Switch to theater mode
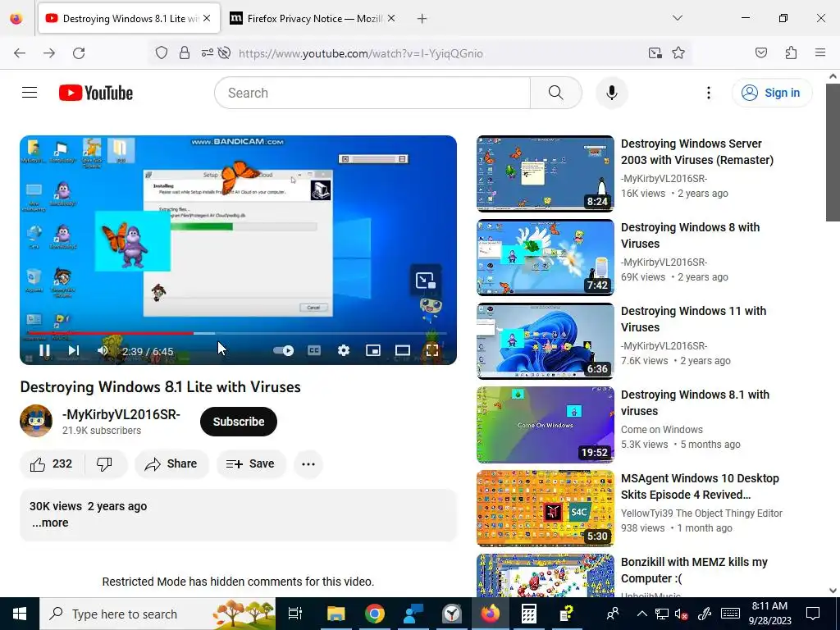Viewport: 840px width, 630px height. click(x=402, y=350)
